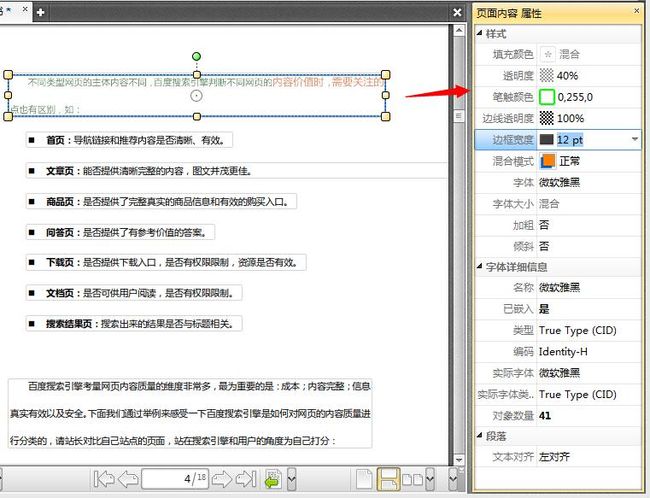The height and width of the screenshot is (498, 650).
Task: Click the green rotation handle of selection
Action: tap(196, 56)
